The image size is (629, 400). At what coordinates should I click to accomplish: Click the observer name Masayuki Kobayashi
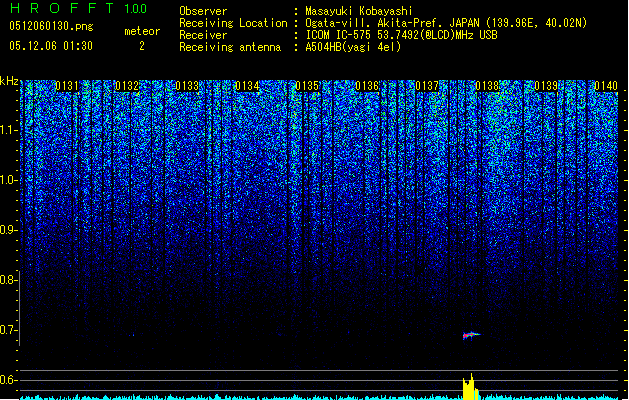coord(359,11)
